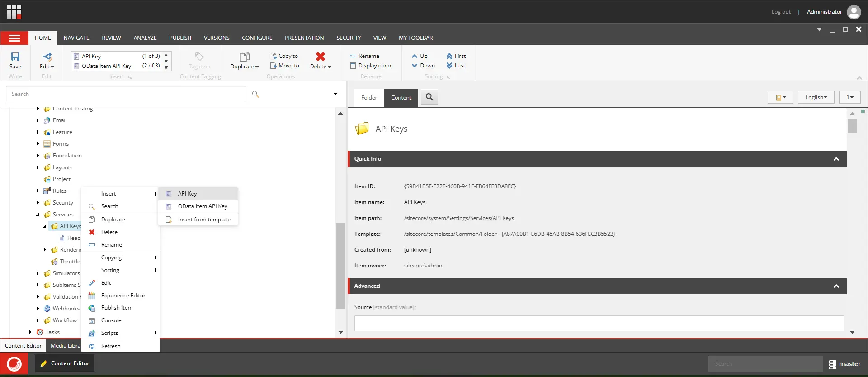Open the English language dropdown
This screenshot has height=377, width=868.
click(x=816, y=97)
